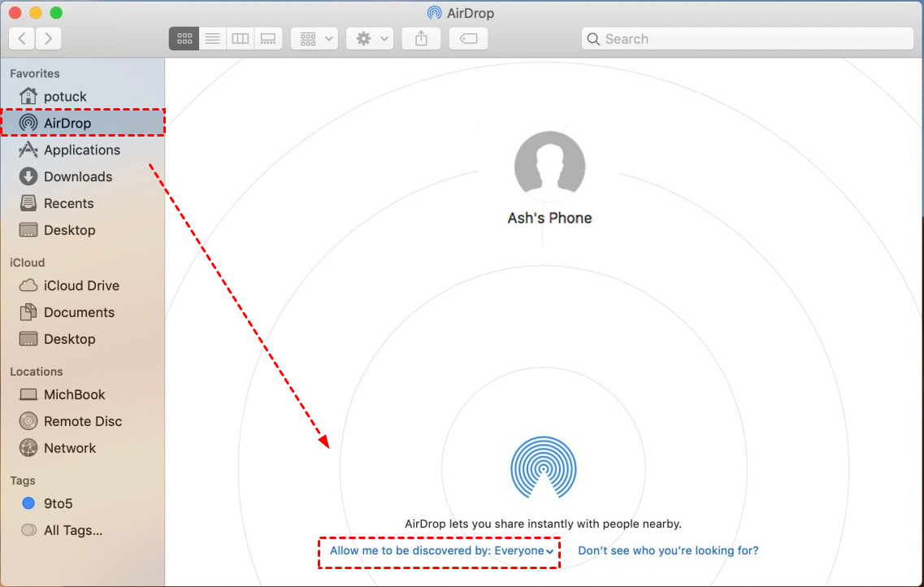This screenshot has height=587, width=924.
Task: Click the blue AirDrop radar icon
Action: tap(544, 467)
